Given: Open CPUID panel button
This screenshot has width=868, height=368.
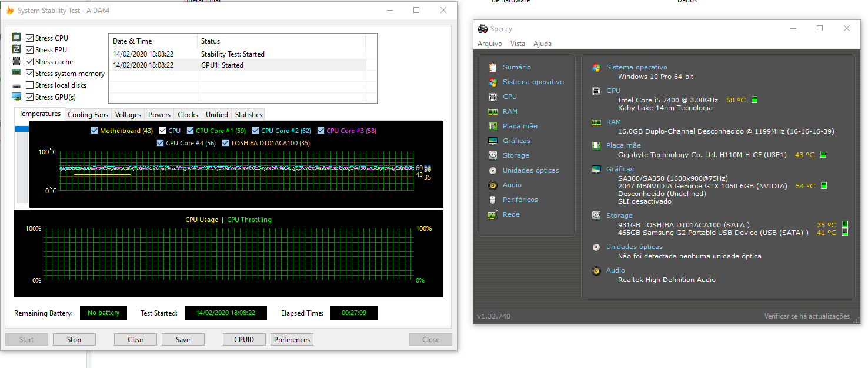Looking at the screenshot, I should click(244, 339).
